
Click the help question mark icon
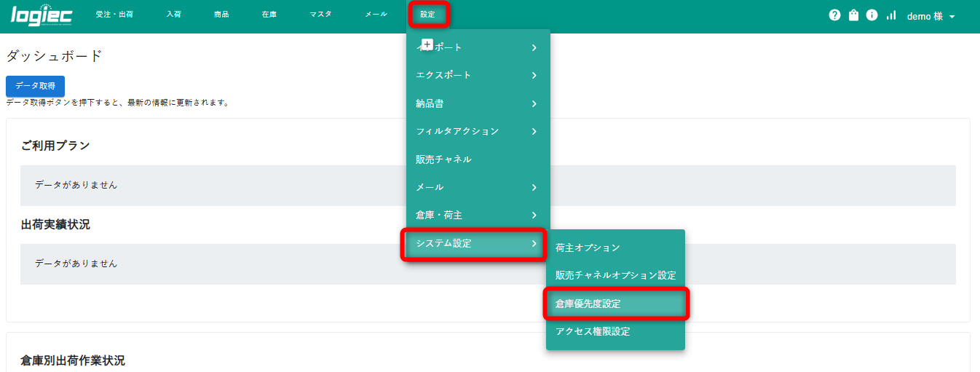(x=834, y=15)
